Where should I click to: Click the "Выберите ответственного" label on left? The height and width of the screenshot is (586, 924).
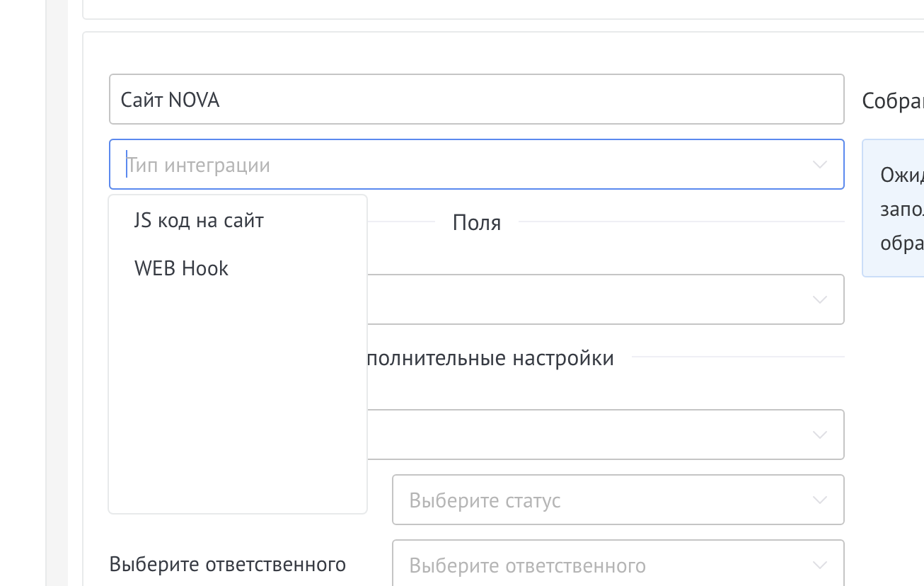coord(227,564)
